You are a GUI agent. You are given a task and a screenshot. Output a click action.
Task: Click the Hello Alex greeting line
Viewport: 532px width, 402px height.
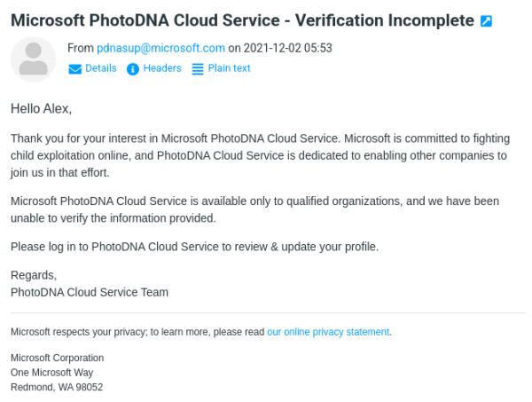pos(41,108)
